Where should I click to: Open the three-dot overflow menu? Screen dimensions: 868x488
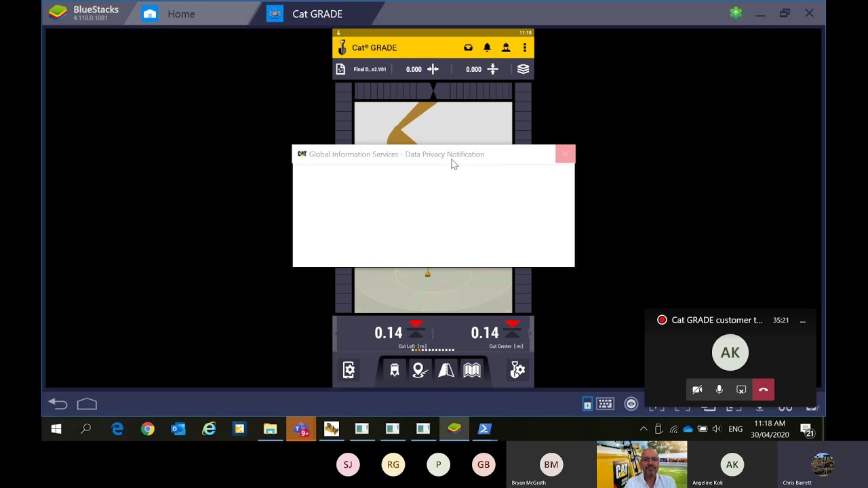click(x=524, y=47)
